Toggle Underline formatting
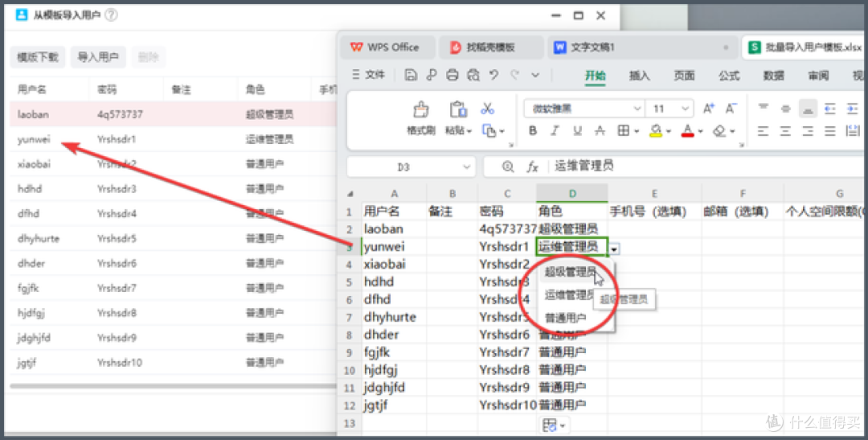The image size is (868, 440). (577, 131)
